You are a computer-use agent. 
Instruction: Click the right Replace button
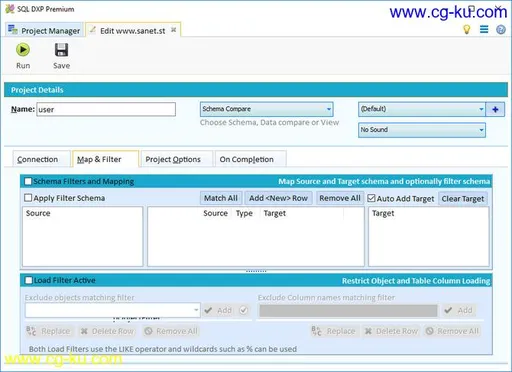point(334,331)
